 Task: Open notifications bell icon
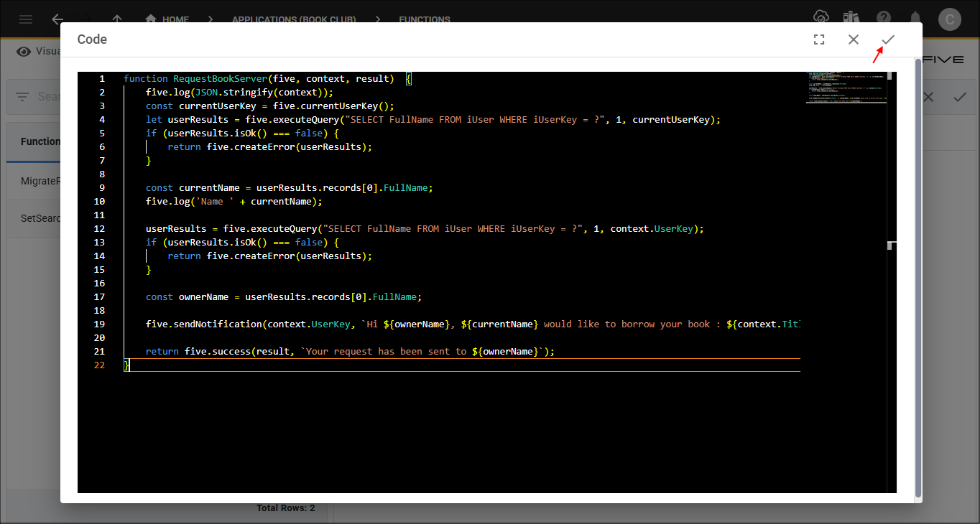pyautogui.click(x=915, y=18)
